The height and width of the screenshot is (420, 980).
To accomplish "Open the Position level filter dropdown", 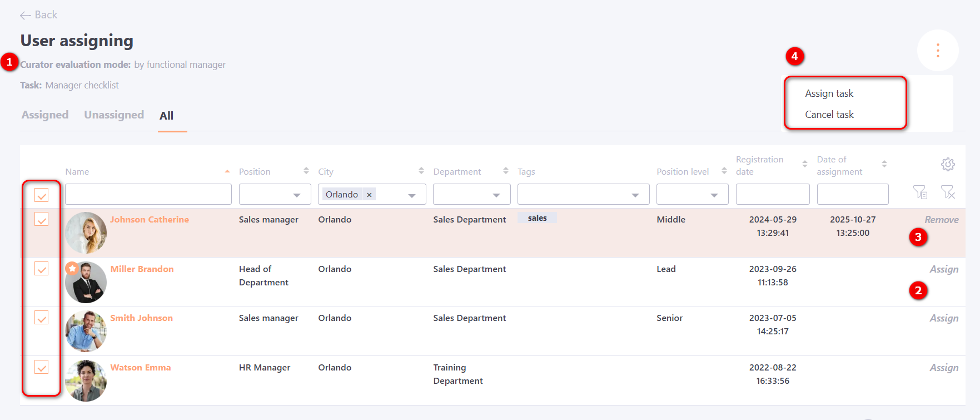I will (x=714, y=195).
